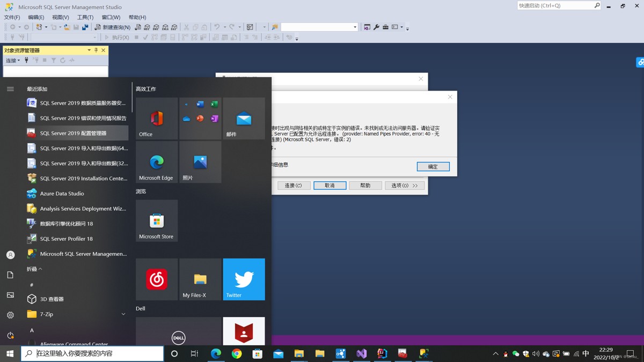Collapse the recently added list via 折叠
This screenshot has width=644, height=362.
[34, 269]
